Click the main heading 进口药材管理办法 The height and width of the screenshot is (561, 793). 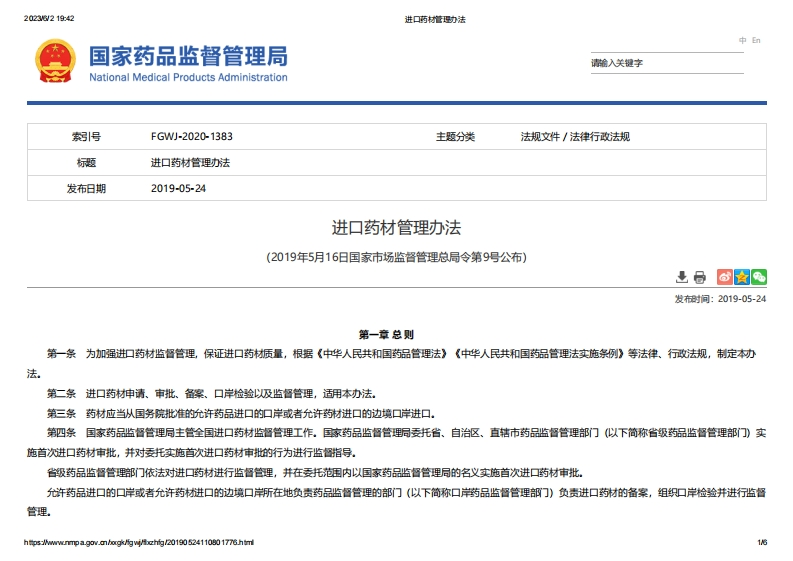pyautogui.click(x=396, y=228)
